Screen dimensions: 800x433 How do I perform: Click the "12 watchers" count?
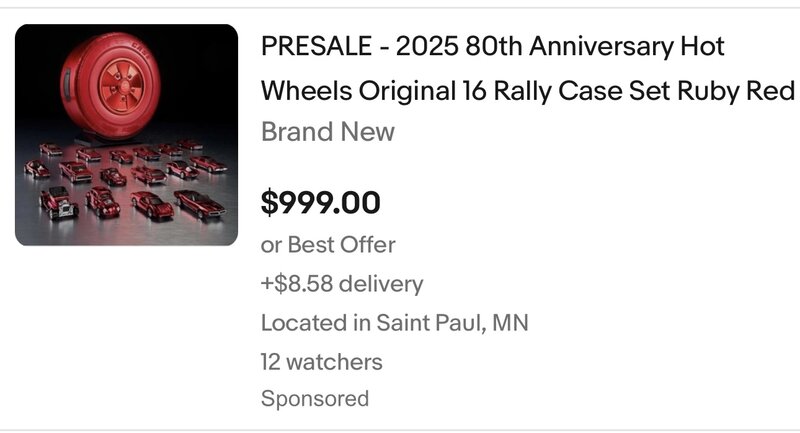click(321, 361)
